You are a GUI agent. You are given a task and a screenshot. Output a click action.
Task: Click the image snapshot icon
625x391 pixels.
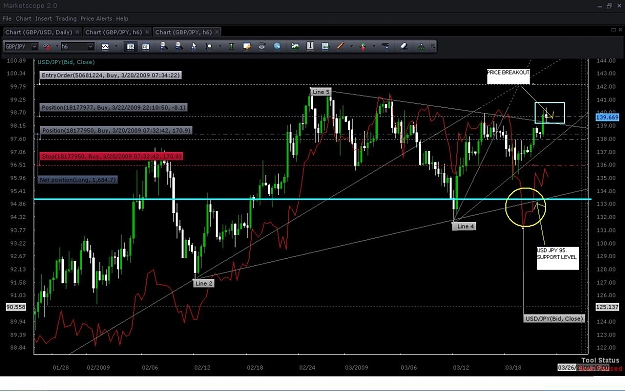coord(325,46)
